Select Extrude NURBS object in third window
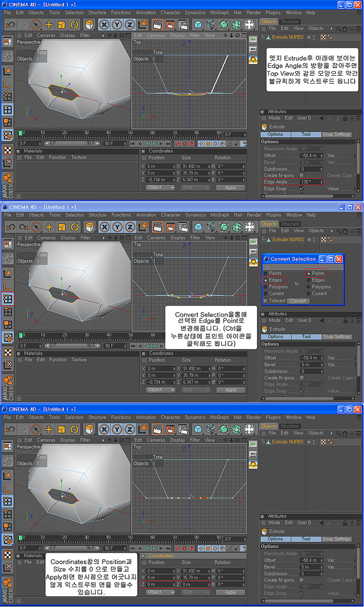 coord(288,442)
